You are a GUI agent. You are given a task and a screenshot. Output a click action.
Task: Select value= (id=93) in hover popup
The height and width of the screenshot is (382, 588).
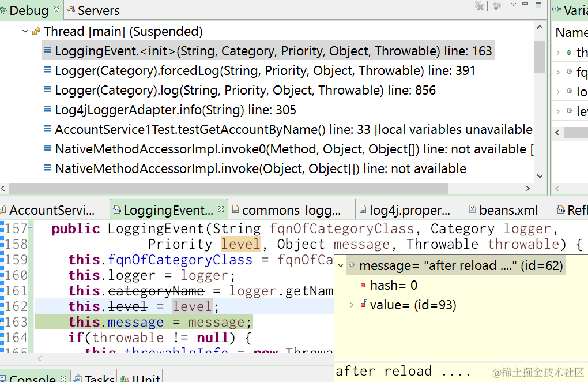413,305
